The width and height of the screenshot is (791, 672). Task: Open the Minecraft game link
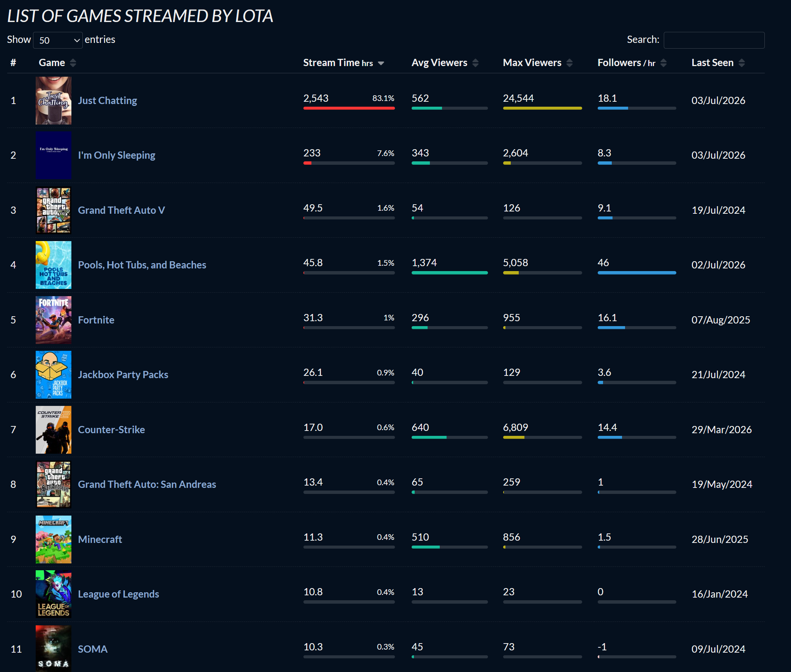coord(100,539)
